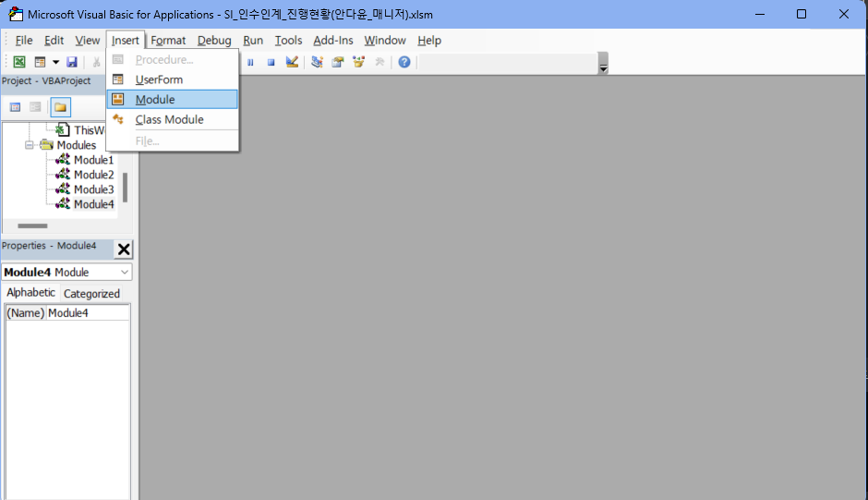Close the Properties - Module4 panel

pos(124,250)
